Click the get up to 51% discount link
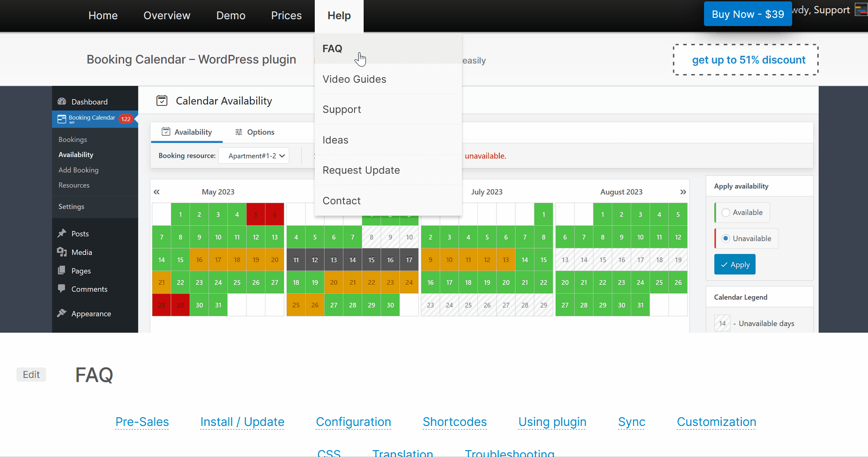 click(749, 60)
